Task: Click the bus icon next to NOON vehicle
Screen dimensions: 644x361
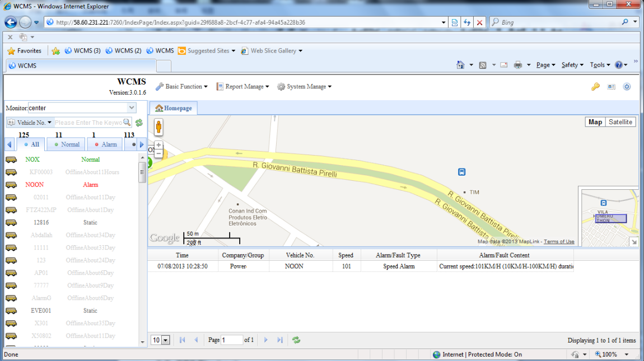Action: pyautogui.click(x=11, y=185)
